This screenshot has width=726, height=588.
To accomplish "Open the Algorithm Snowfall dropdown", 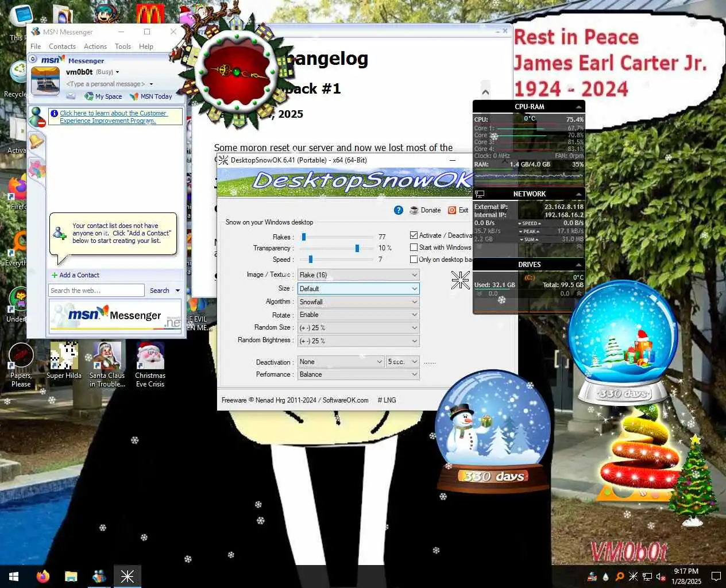I will click(358, 302).
